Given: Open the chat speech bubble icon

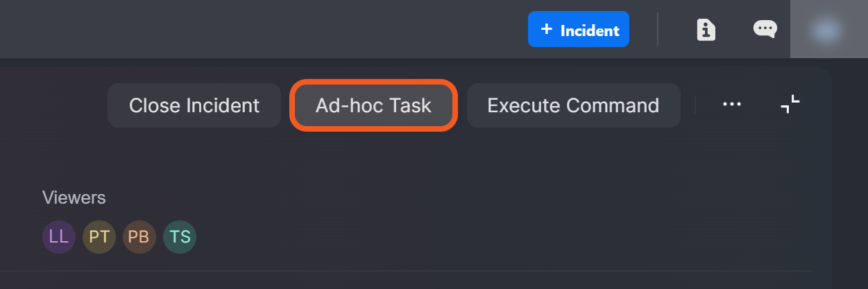Looking at the screenshot, I should coord(765,29).
